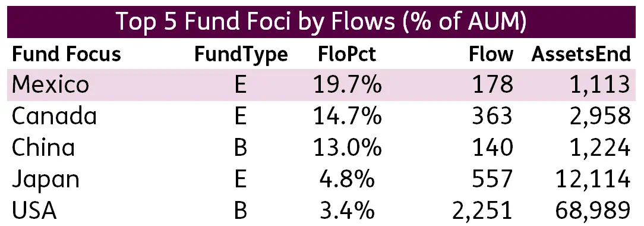Viewport: 644px width, 226px height.
Task: Select the USA fund focus cell
Action: pos(34,212)
